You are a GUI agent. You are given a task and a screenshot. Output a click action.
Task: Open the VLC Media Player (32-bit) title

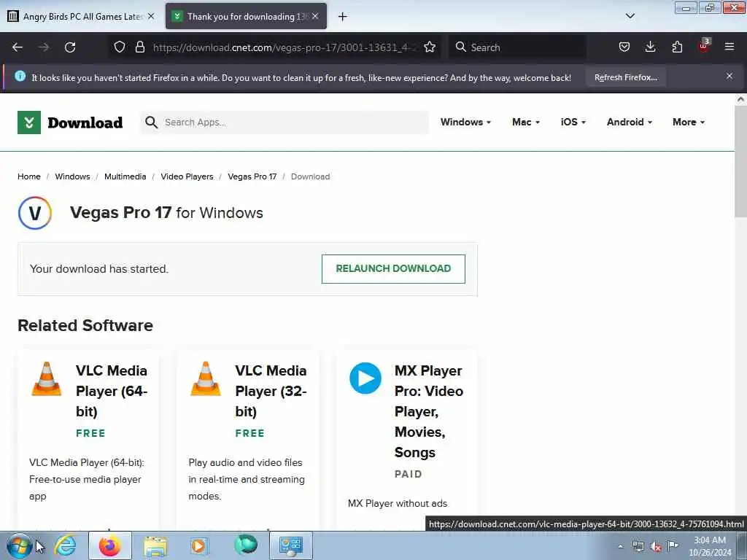tap(271, 391)
